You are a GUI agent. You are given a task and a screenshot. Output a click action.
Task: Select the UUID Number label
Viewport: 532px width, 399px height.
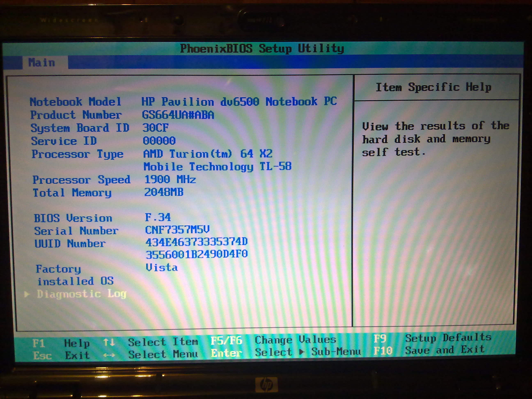70,244
